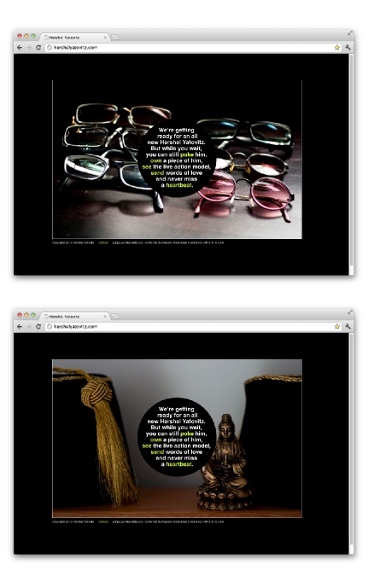Select the Hershel Yatovitz tab in the top browser
Image resolution: width=386 pixels, height=588 pixels.
tap(75, 38)
